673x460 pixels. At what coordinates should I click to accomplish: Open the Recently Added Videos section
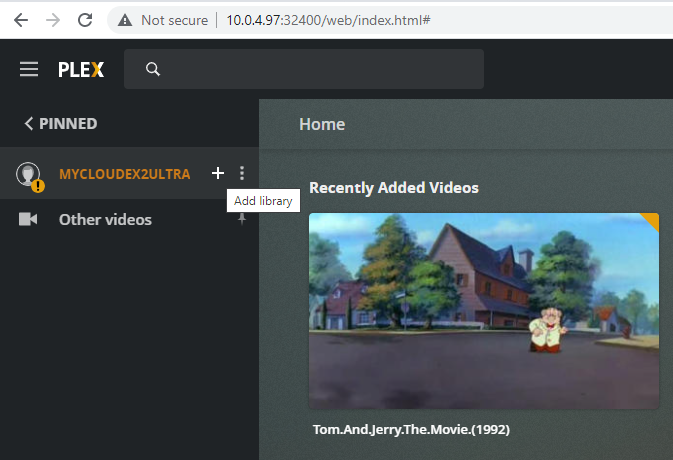[394, 188]
